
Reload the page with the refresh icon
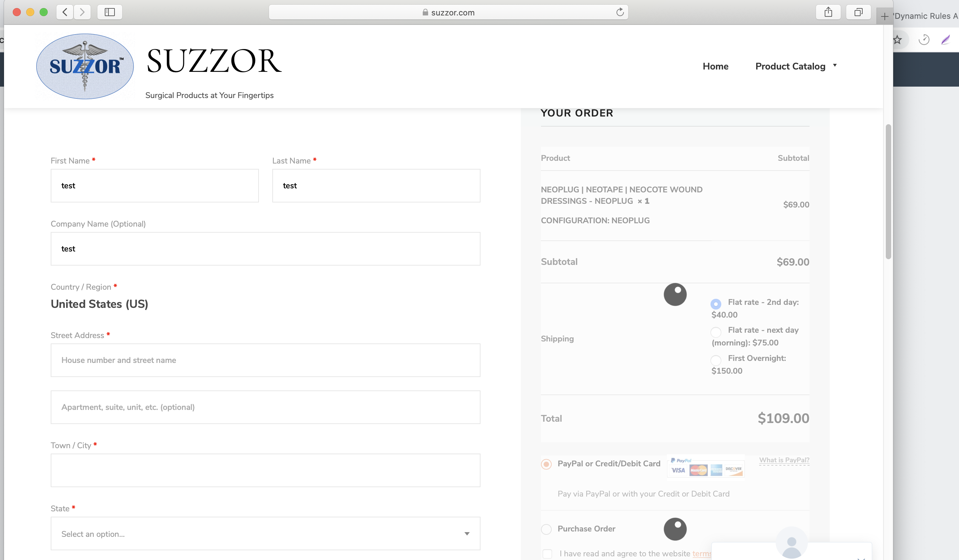pyautogui.click(x=620, y=12)
